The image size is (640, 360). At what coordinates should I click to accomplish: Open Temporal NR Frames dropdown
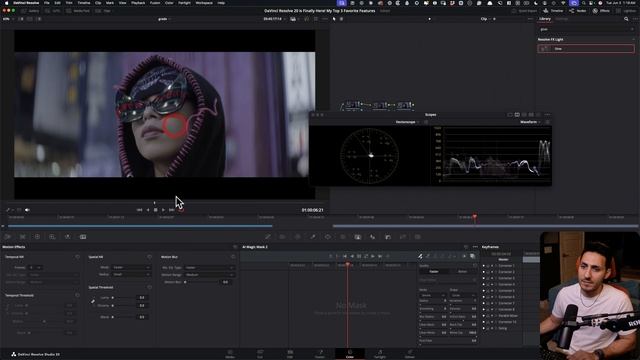click(x=35, y=267)
